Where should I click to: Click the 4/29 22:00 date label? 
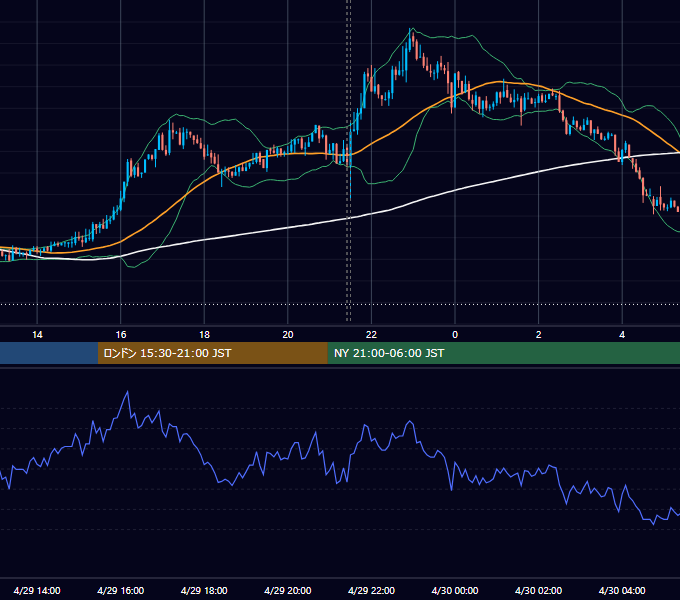(371, 590)
